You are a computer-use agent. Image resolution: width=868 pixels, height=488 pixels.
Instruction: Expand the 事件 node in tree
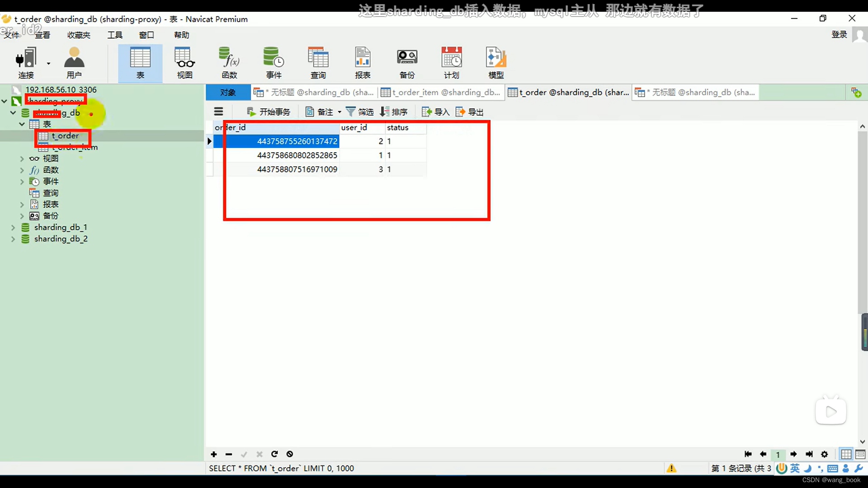click(22, 181)
